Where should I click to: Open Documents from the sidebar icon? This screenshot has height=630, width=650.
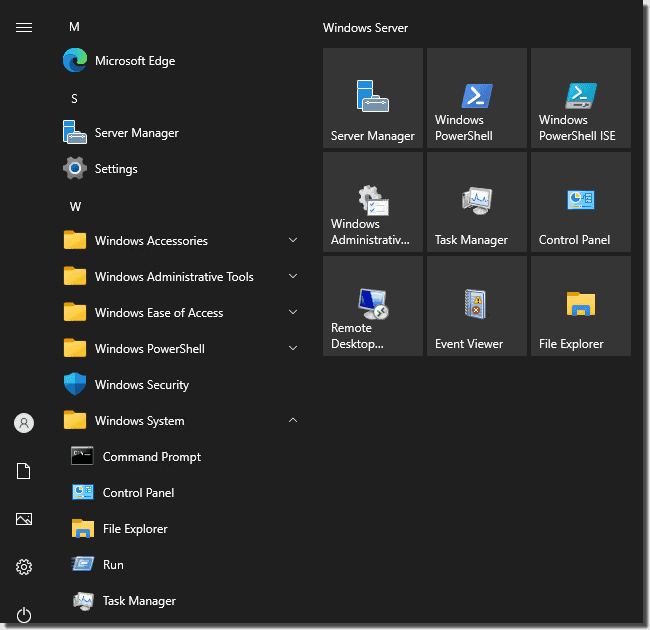(x=24, y=471)
